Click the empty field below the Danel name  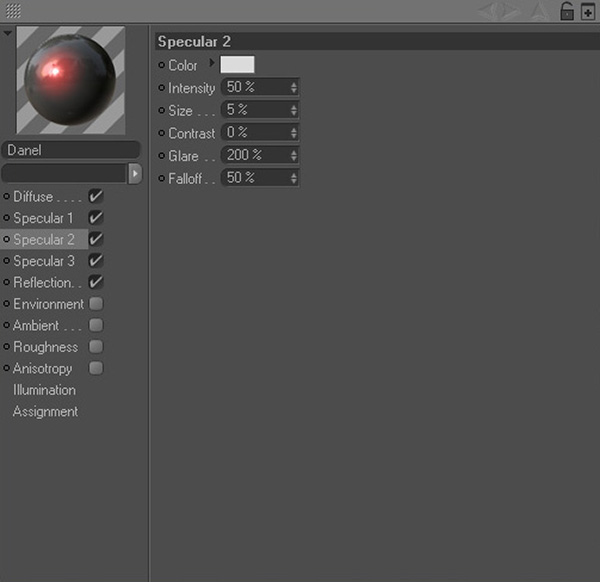(64, 174)
